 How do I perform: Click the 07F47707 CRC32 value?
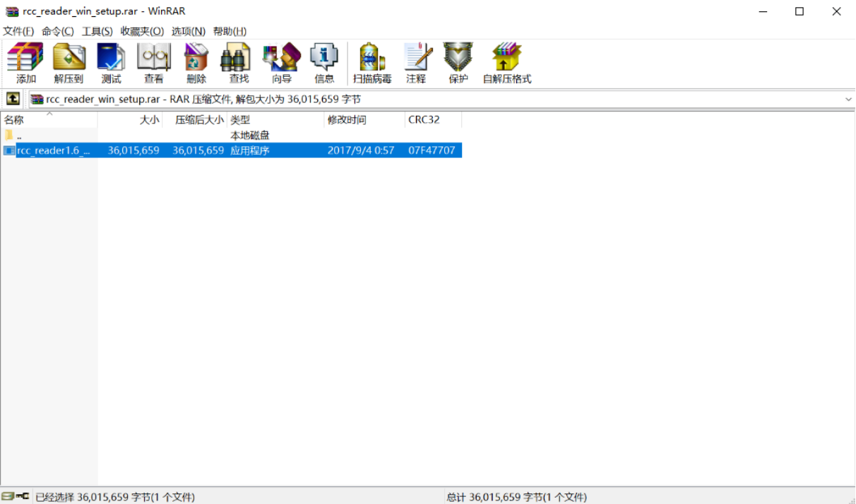(x=432, y=150)
